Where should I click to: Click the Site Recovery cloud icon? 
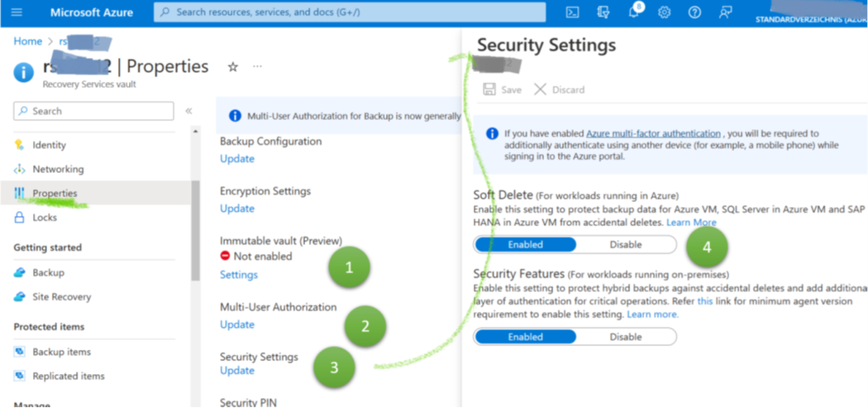click(20, 296)
